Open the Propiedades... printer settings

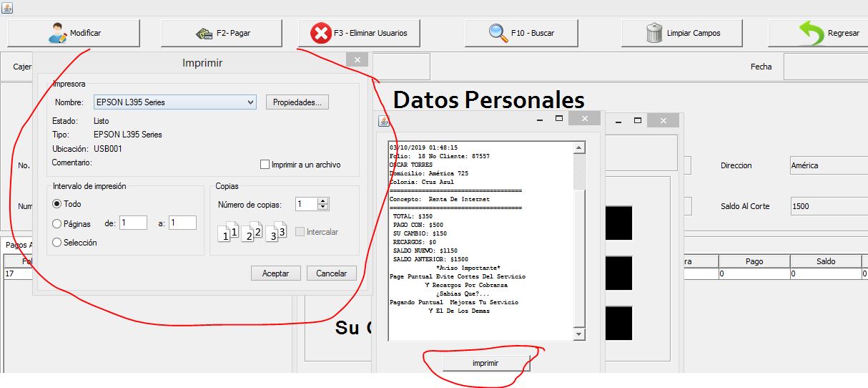pos(297,102)
